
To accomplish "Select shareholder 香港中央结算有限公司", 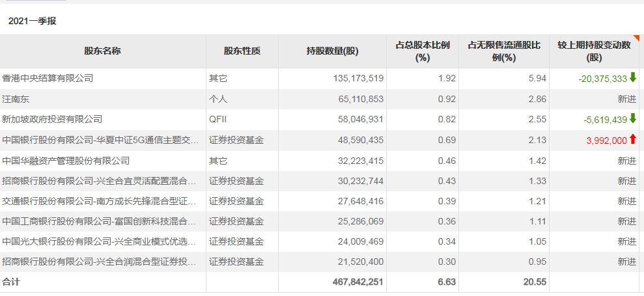I will tap(48, 78).
